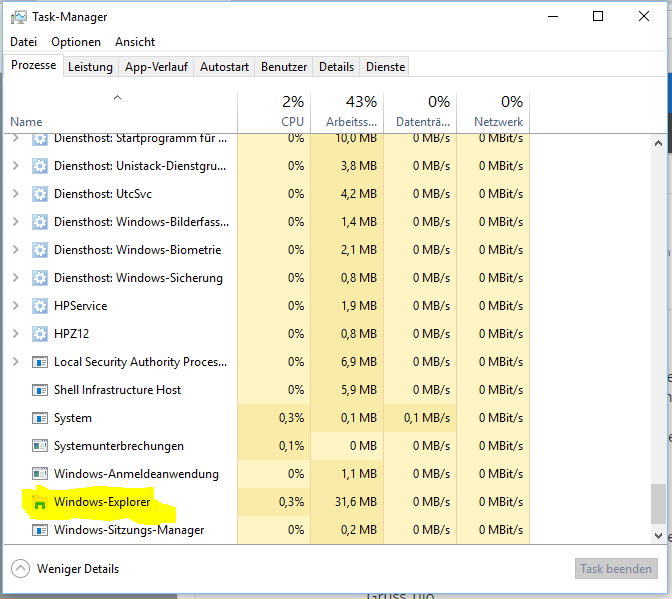Viewport: 672px width, 599px height.
Task: Click the scrollbar down arrow
Action: click(659, 535)
